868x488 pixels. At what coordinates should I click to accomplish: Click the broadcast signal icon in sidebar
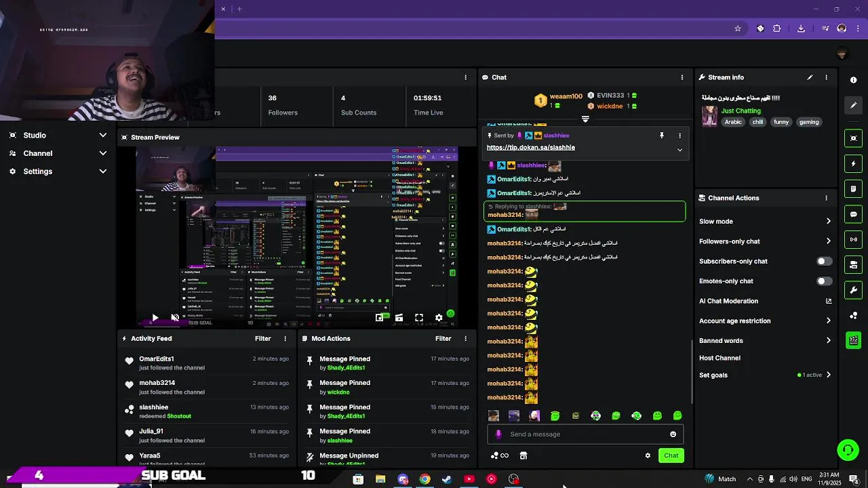(x=853, y=239)
